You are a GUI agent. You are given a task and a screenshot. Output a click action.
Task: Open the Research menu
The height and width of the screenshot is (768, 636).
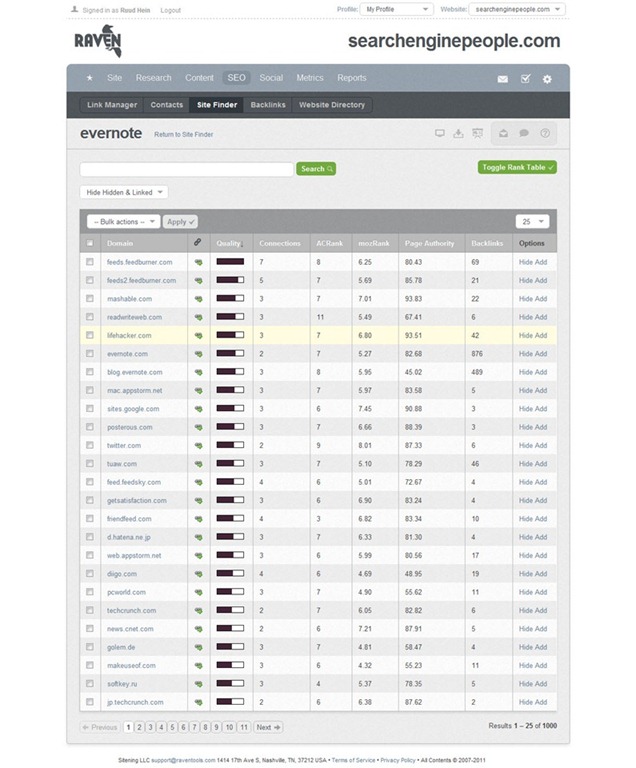coord(153,78)
